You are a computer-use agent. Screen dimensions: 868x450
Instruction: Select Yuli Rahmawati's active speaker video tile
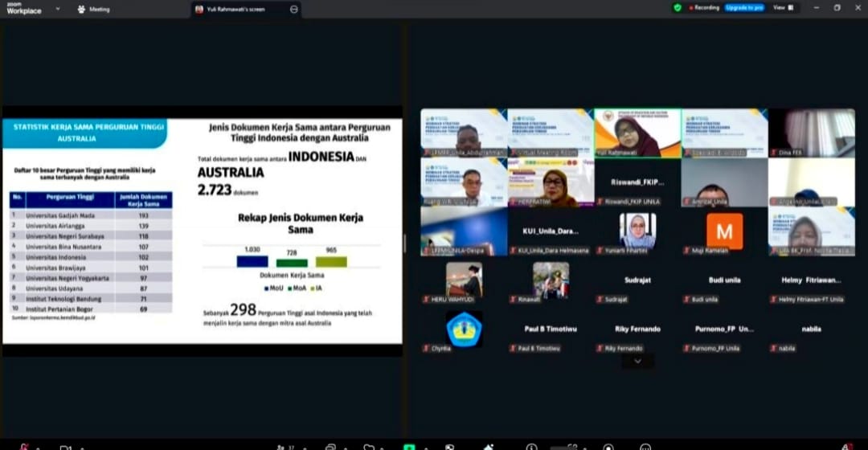point(637,133)
